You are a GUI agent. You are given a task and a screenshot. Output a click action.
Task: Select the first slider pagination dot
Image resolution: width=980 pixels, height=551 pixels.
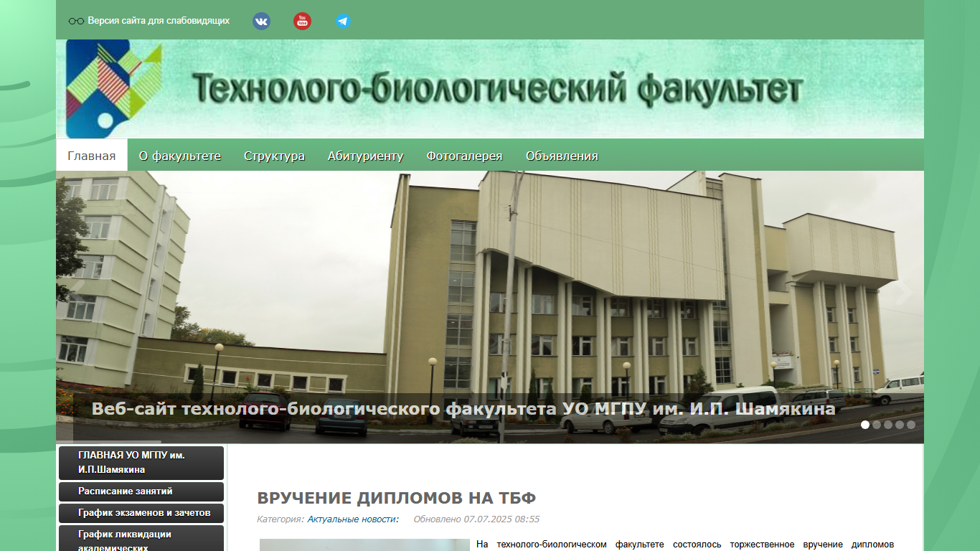click(865, 425)
